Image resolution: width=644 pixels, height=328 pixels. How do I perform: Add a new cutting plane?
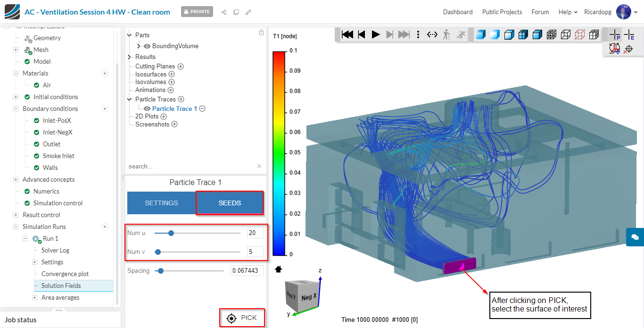click(181, 67)
